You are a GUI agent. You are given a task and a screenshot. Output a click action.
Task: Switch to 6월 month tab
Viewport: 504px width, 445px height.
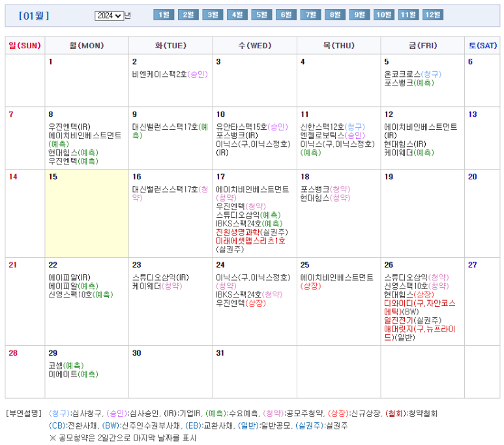click(286, 15)
